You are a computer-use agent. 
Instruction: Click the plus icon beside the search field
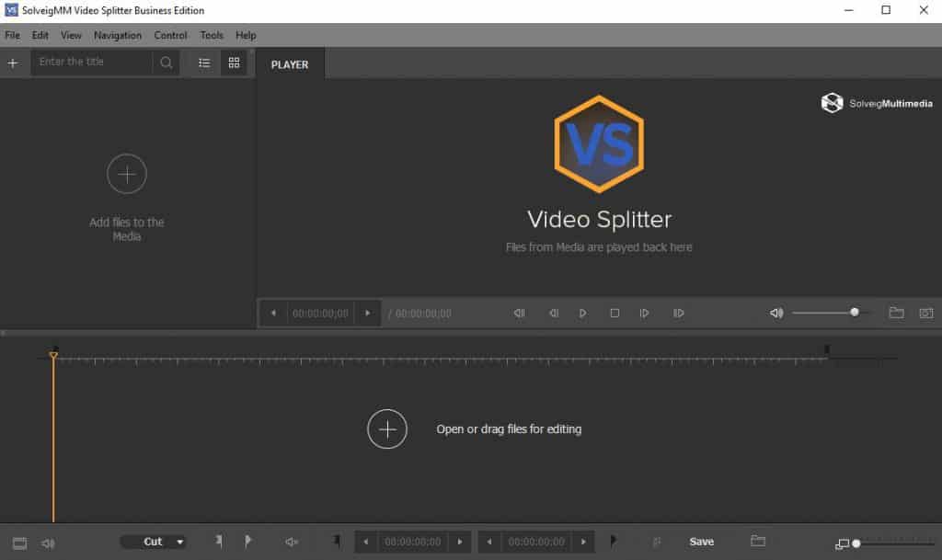tap(13, 63)
